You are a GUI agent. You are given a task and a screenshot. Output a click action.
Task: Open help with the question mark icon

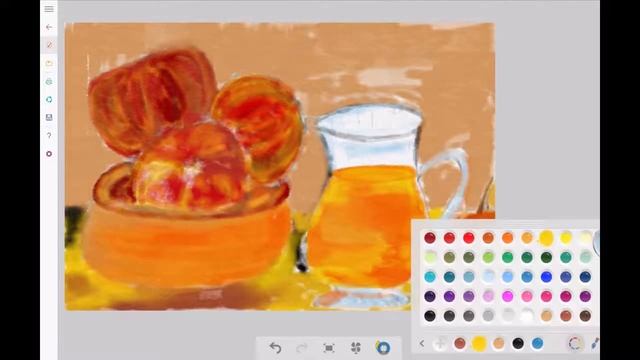[x=49, y=136]
